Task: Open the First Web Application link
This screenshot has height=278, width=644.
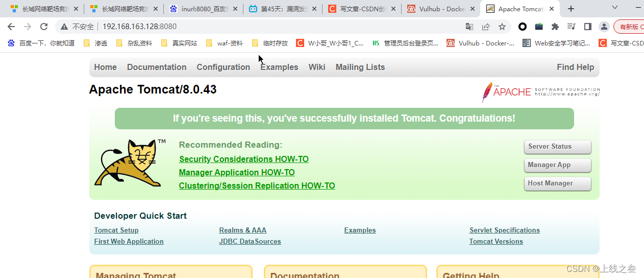Action: click(129, 241)
